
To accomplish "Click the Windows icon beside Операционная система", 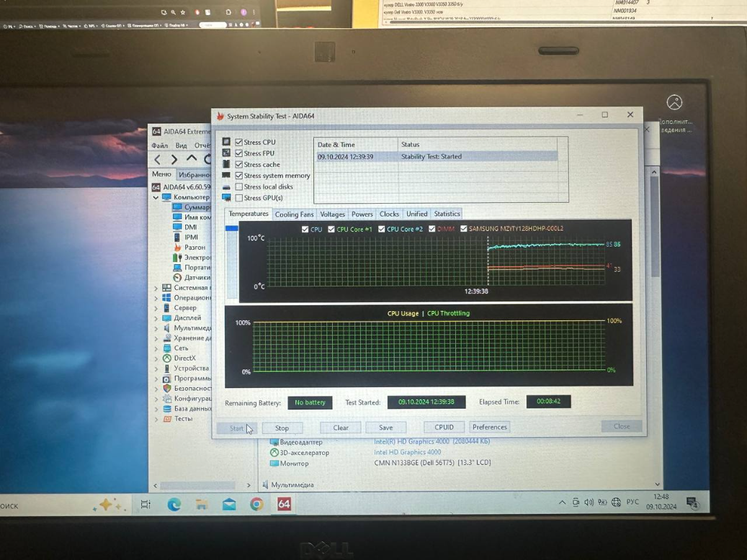I will pos(166,297).
